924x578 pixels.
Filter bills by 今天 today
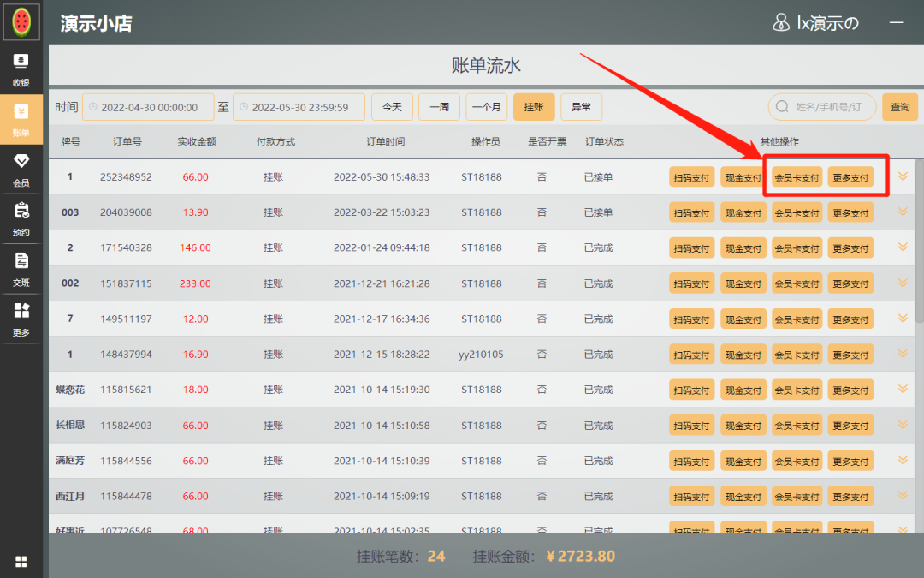coord(392,107)
